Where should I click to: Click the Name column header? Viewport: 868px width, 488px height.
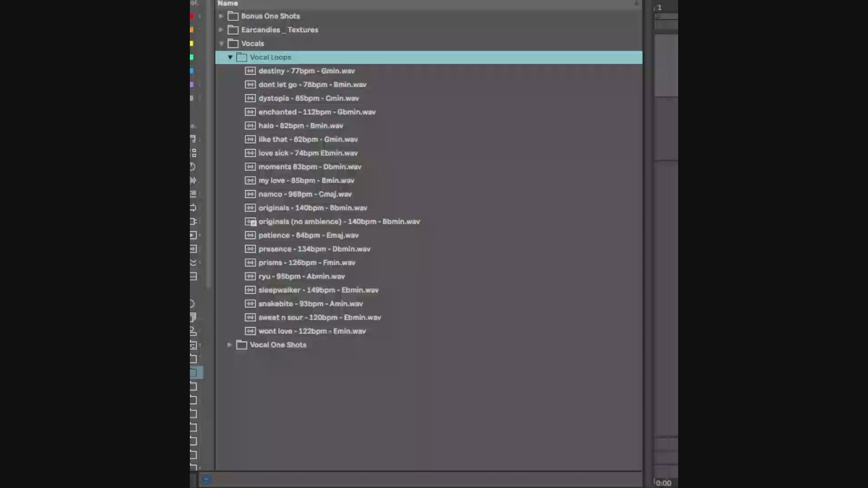tap(228, 4)
